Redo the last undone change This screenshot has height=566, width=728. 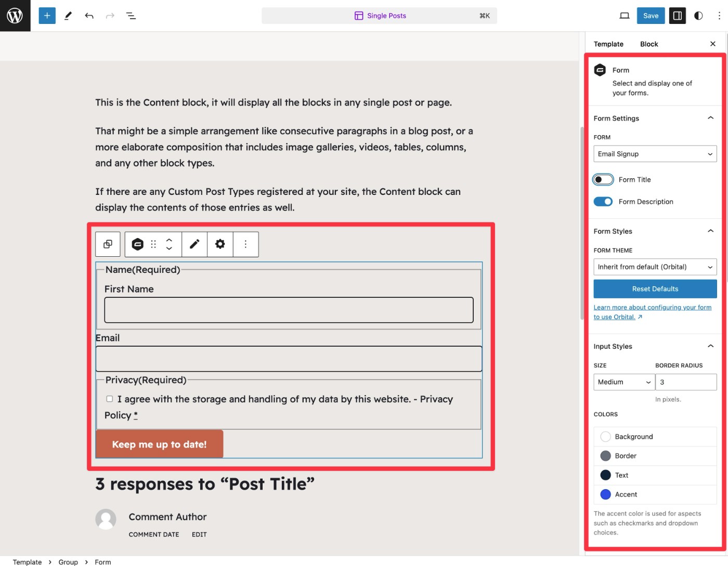click(110, 16)
